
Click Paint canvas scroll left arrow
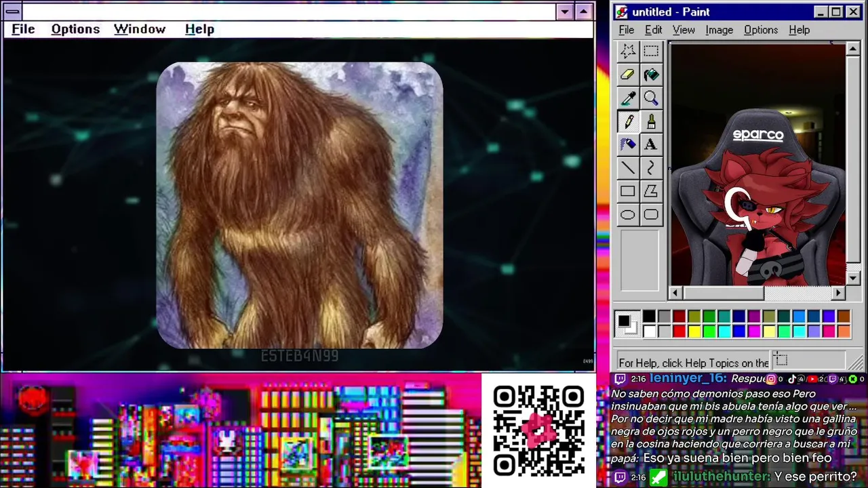(x=675, y=293)
